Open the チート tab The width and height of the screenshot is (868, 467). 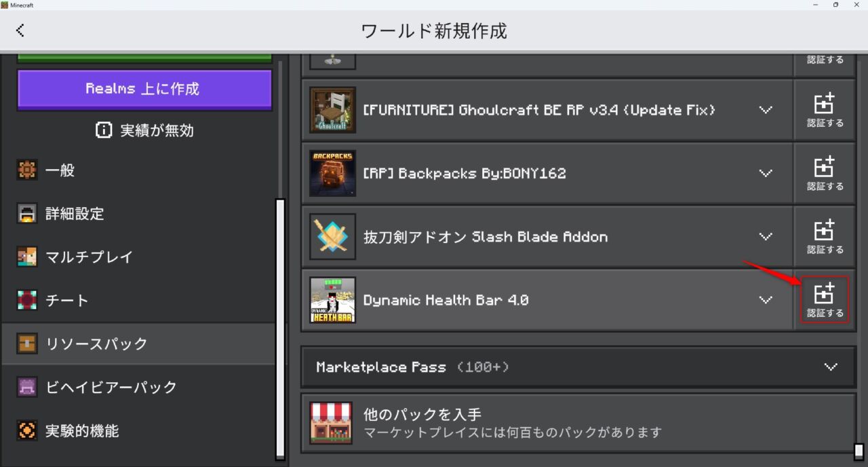pyautogui.click(x=138, y=300)
